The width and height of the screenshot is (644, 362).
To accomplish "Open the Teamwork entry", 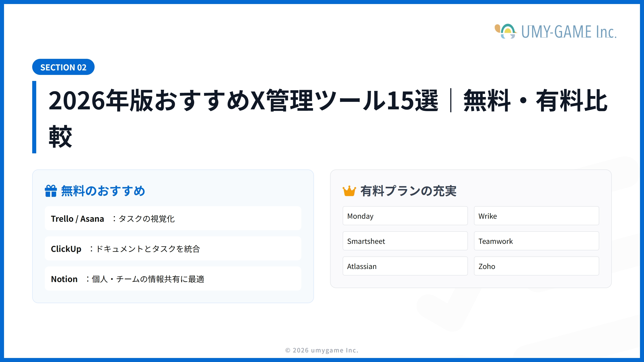I will 536,241.
